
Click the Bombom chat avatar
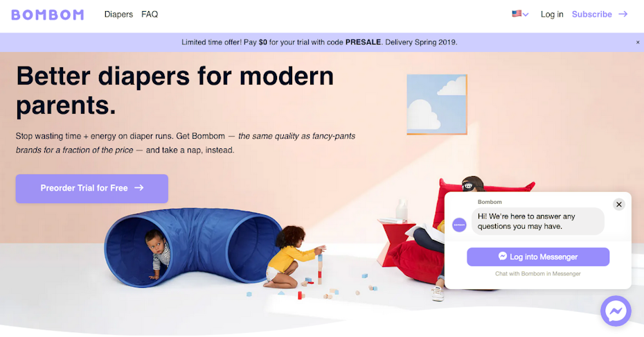pos(459,225)
